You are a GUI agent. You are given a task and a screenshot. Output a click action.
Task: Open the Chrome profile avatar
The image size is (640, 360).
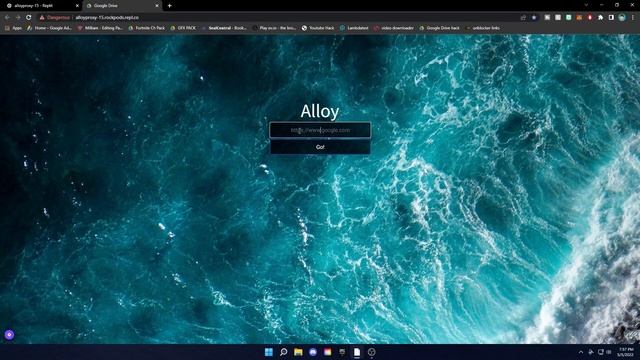click(622, 18)
